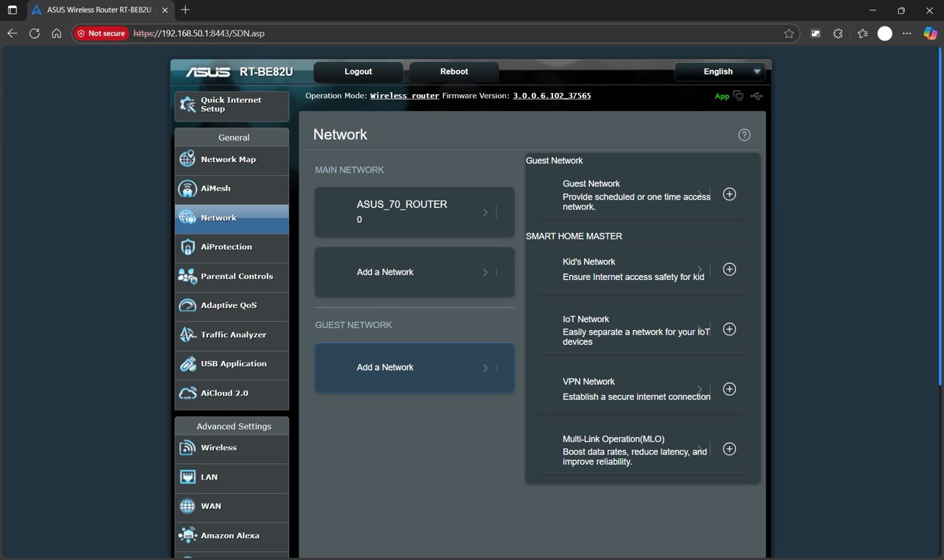Image resolution: width=944 pixels, height=560 pixels.
Task: Click the help question mark icon
Action: (x=744, y=135)
